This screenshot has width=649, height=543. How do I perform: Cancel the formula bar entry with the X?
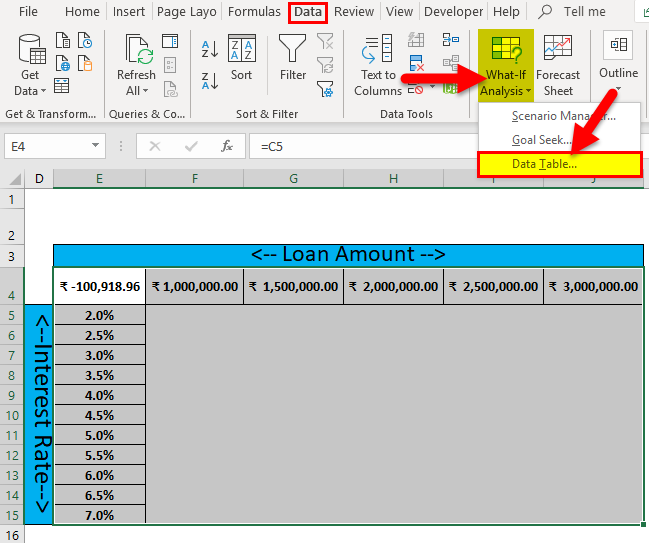(155, 146)
